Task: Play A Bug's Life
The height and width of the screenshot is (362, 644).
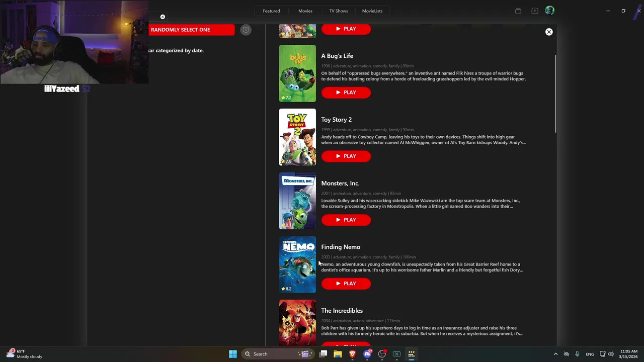Action: tap(346, 93)
